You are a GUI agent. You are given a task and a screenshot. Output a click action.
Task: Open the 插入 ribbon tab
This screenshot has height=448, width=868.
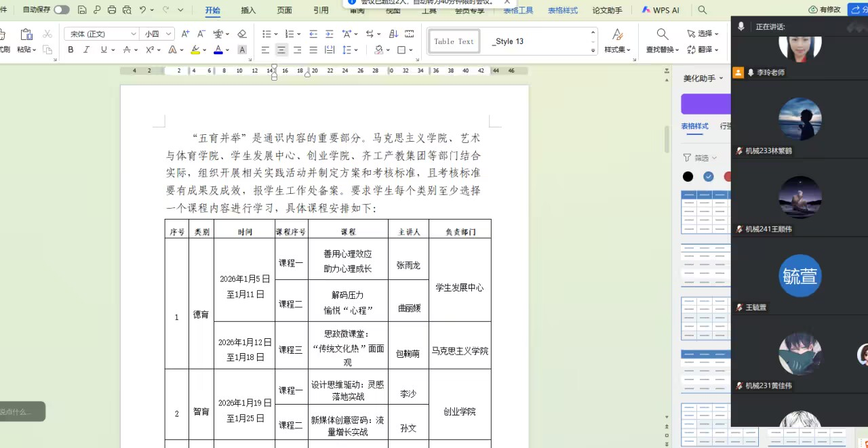[x=248, y=10]
